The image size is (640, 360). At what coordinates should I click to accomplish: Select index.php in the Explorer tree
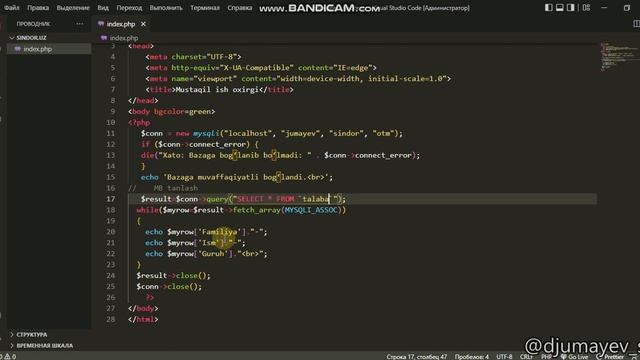click(49, 49)
